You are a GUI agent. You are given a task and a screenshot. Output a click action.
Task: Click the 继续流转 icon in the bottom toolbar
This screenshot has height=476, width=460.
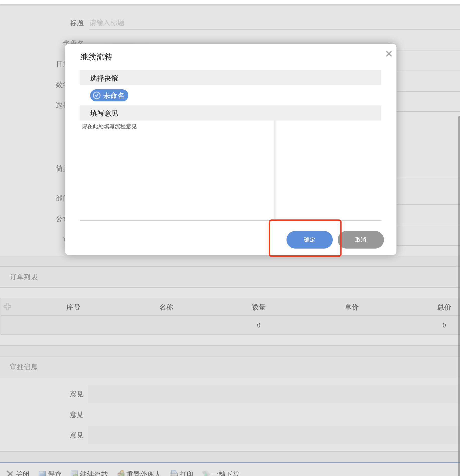[x=74, y=473]
